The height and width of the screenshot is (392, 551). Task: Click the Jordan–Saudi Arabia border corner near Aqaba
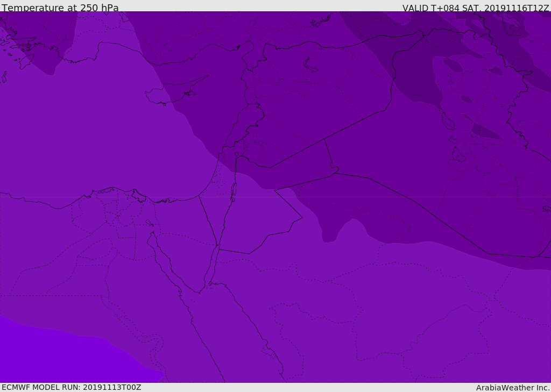tap(220, 249)
